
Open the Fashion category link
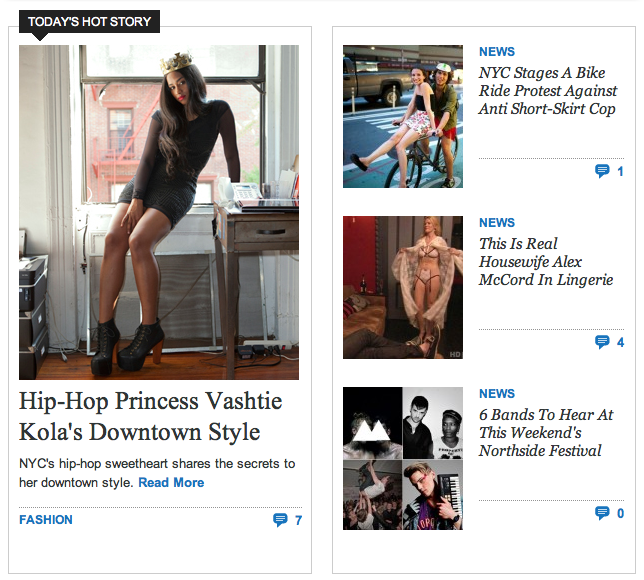46,520
